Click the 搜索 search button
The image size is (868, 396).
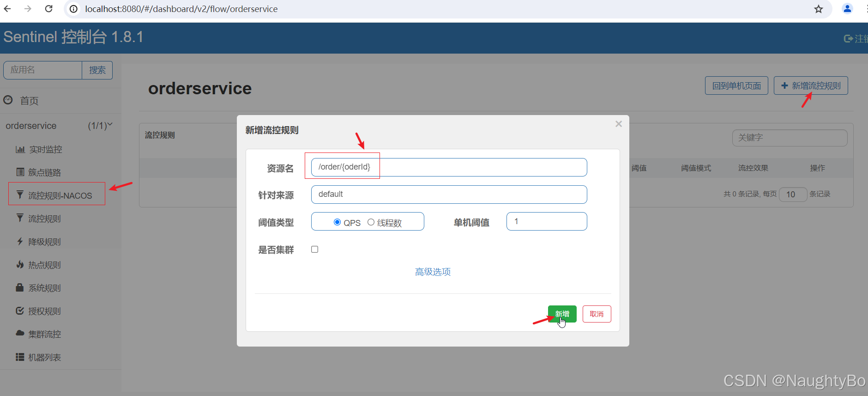coord(97,70)
